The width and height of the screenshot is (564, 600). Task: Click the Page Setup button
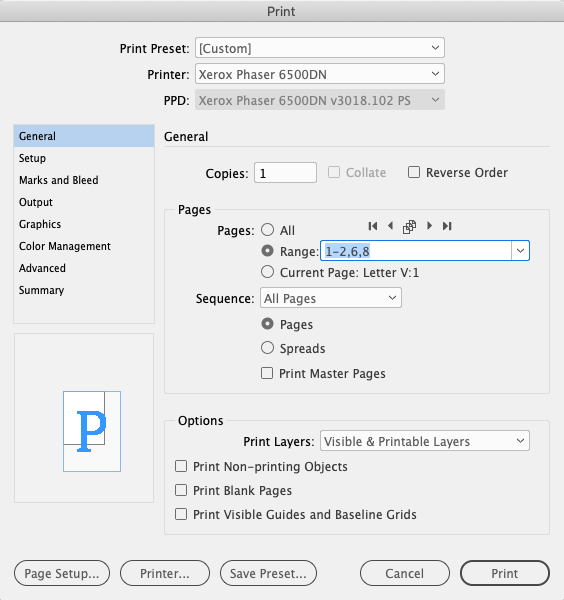click(62, 573)
